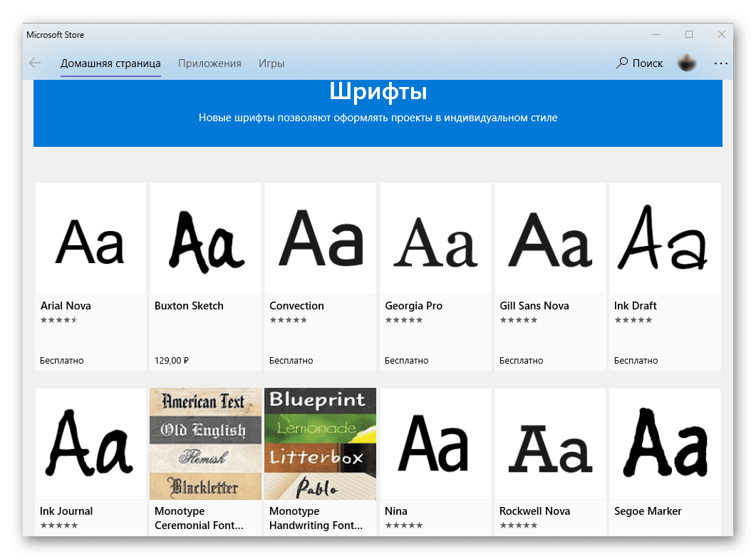
Task: Open Monotype Ceremonial Fonts thumbnail
Action: 205,443
